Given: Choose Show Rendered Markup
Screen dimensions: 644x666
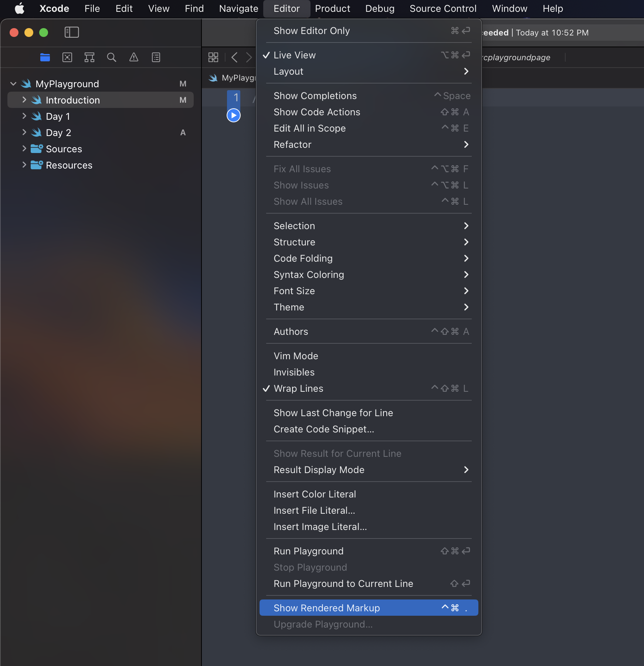Looking at the screenshot, I should pos(327,608).
